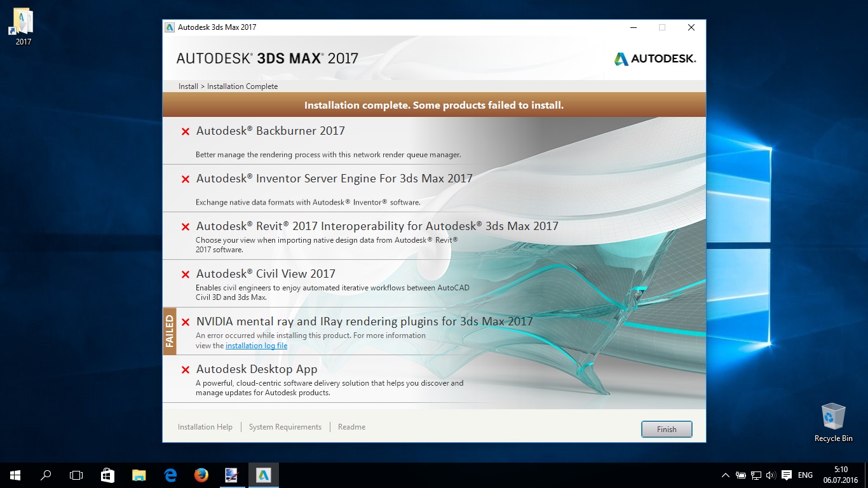This screenshot has width=868, height=488.
Task: Click red X beside Revit 2017 Interoperability
Action: click(x=186, y=227)
